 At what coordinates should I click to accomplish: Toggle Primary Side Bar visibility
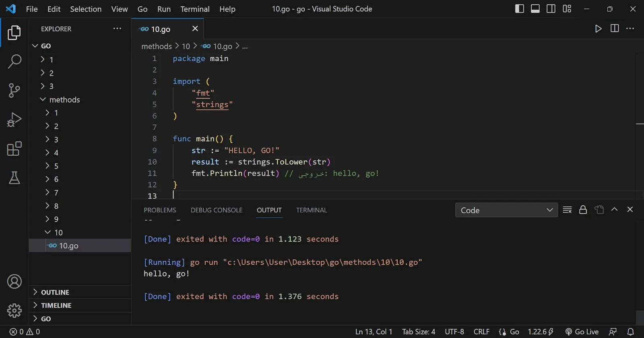520,9
